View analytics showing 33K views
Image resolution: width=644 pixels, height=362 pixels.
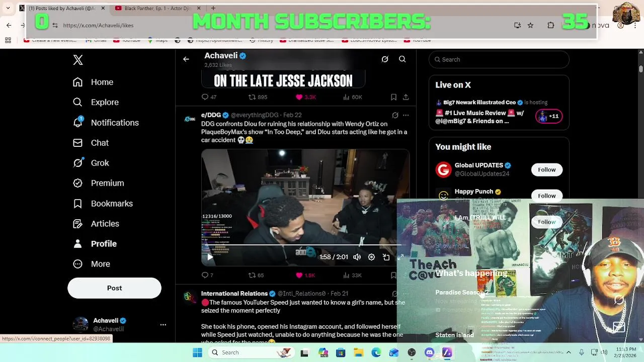pyautogui.click(x=352, y=275)
